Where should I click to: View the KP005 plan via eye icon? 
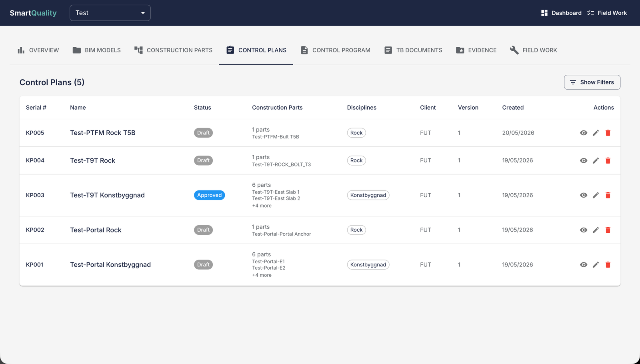click(584, 133)
